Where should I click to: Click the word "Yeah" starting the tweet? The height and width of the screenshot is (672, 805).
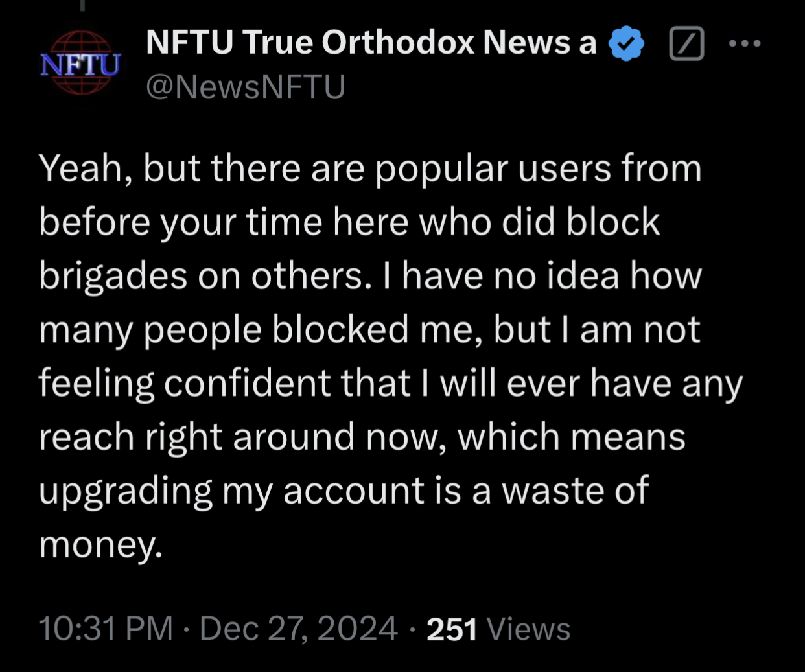80,169
